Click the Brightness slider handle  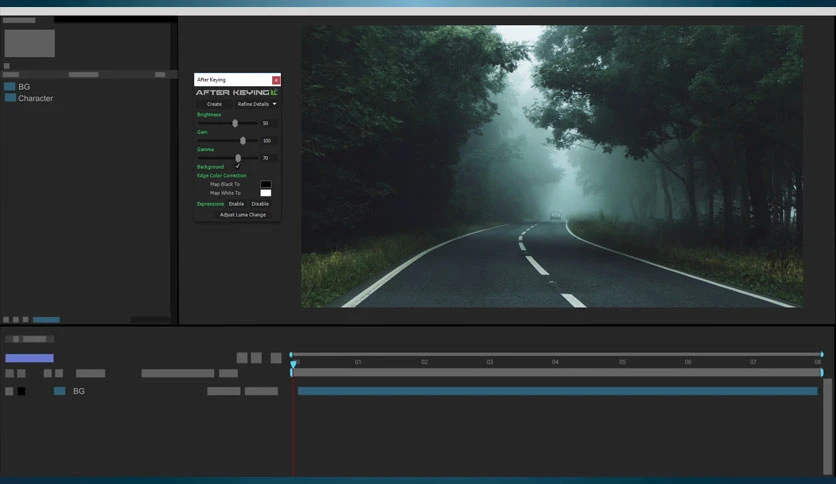click(235, 123)
